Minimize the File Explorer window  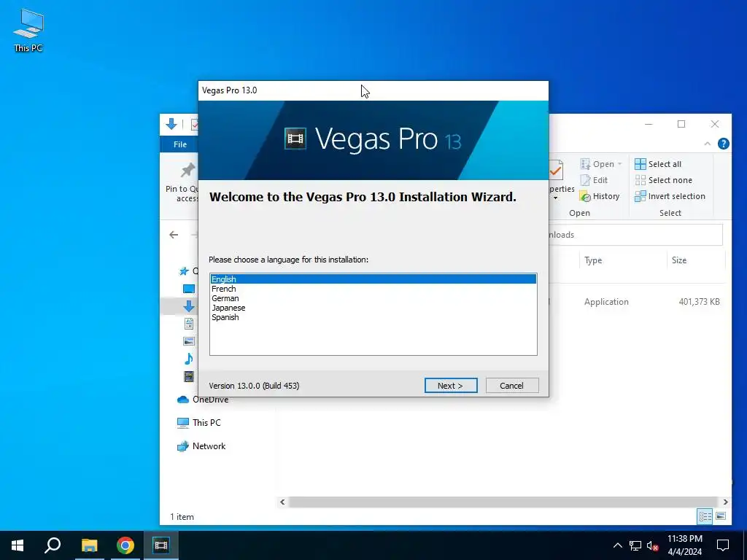point(649,124)
